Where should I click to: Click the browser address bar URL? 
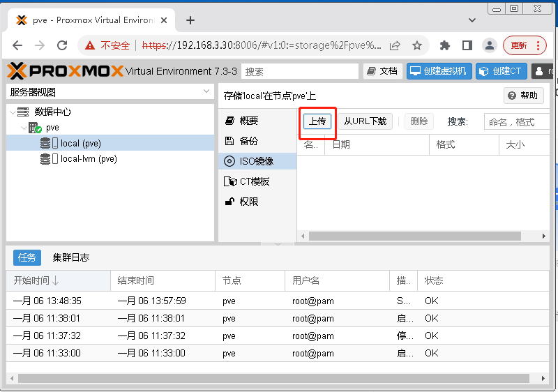click(262, 45)
